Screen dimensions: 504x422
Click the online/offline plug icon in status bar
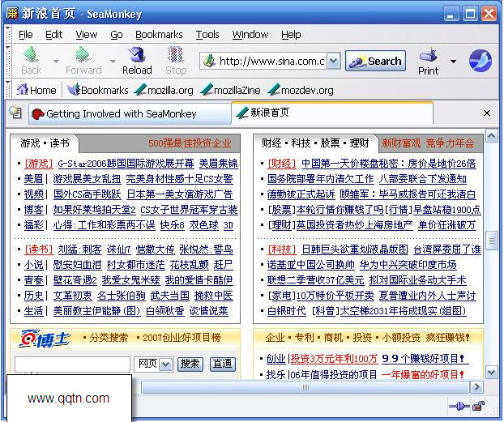(459, 407)
